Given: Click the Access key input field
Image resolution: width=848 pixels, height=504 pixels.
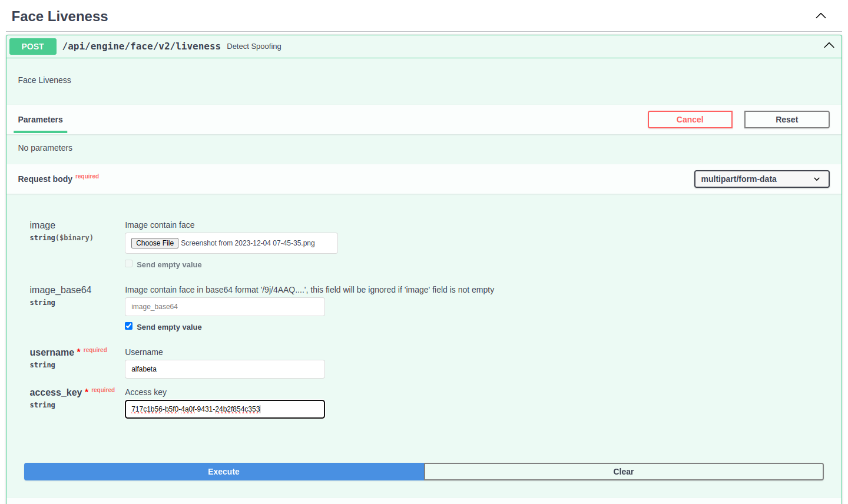Looking at the screenshot, I should (224, 409).
